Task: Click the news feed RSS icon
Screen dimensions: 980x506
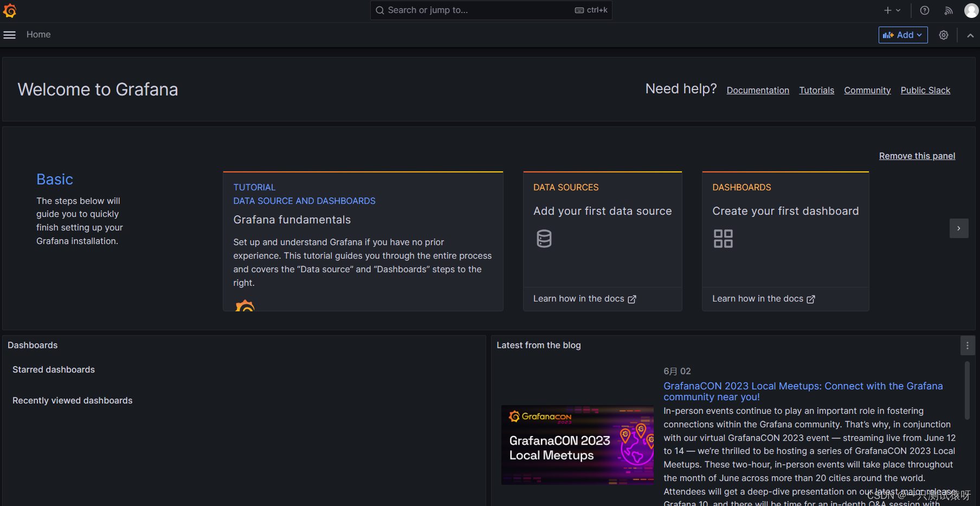Action: click(948, 10)
